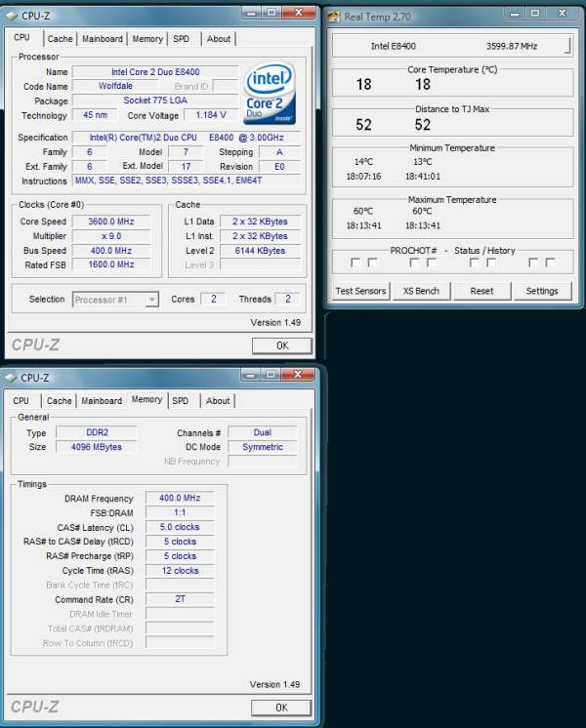Switch to SPD tab in the CPU-Z window showing memory timings
Viewport: 586px width, 728px height.
point(181,401)
